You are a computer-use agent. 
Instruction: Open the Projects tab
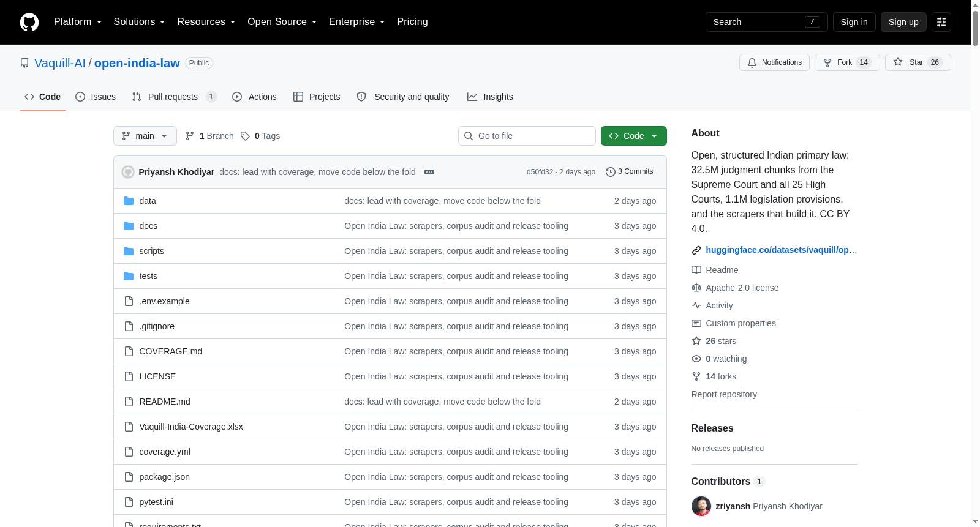coord(317,97)
